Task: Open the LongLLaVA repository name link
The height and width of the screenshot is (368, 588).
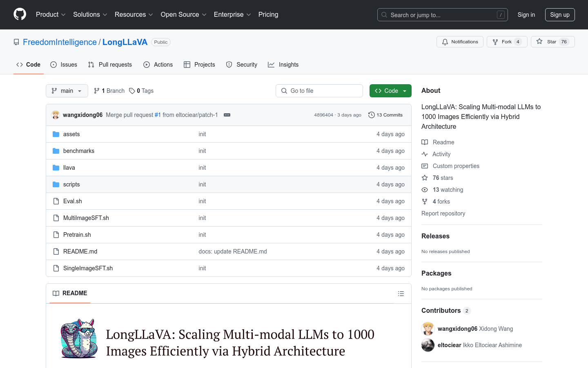Action: [125, 42]
